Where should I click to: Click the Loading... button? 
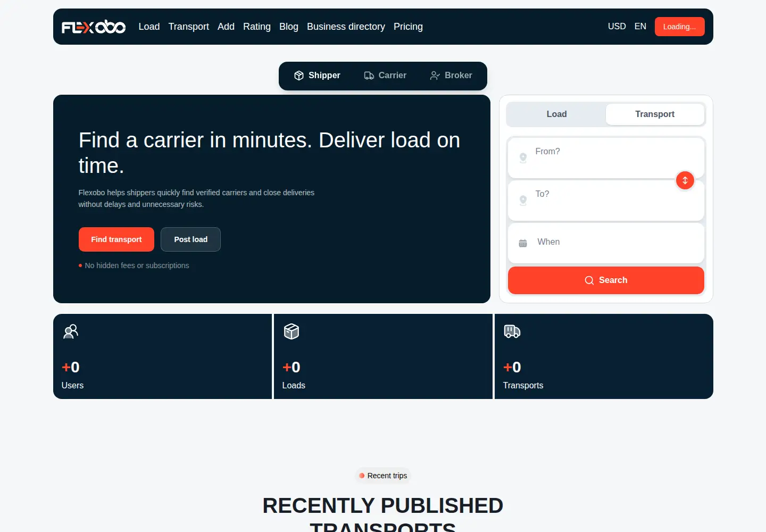pos(680,27)
